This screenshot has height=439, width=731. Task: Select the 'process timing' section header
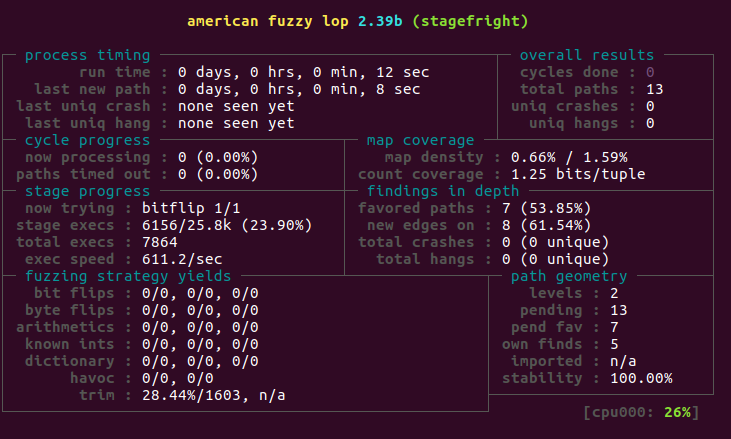[x=88, y=55]
